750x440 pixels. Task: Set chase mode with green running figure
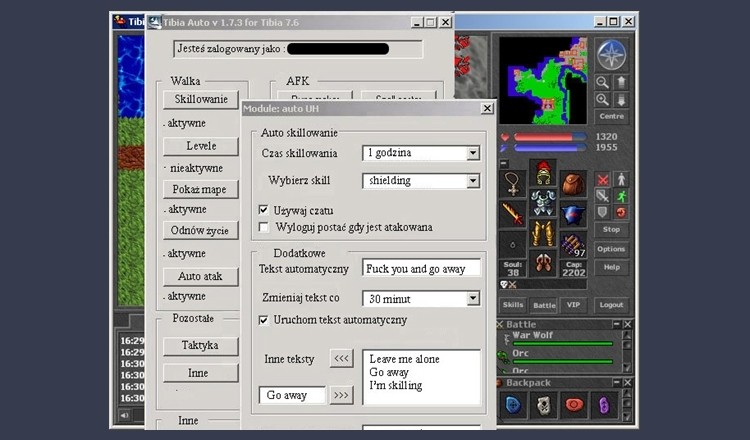point(621,196)
